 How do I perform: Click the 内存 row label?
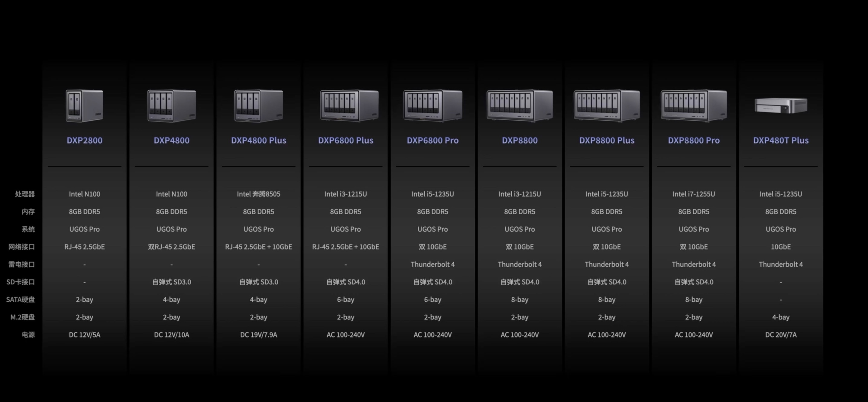click(28, 212)
